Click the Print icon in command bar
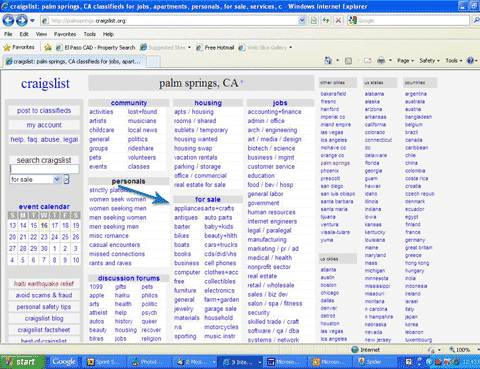Image resolution: width=480 pixels, height=369 pixels. click(381, 61)
